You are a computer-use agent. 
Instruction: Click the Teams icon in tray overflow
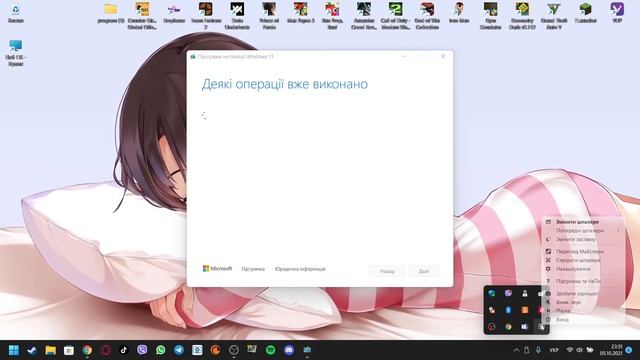(524, 327)
